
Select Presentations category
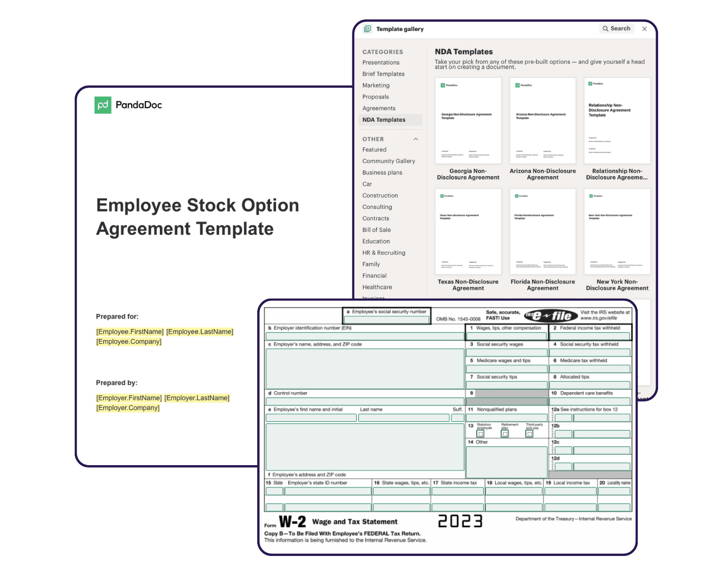(x=381, y=63)
